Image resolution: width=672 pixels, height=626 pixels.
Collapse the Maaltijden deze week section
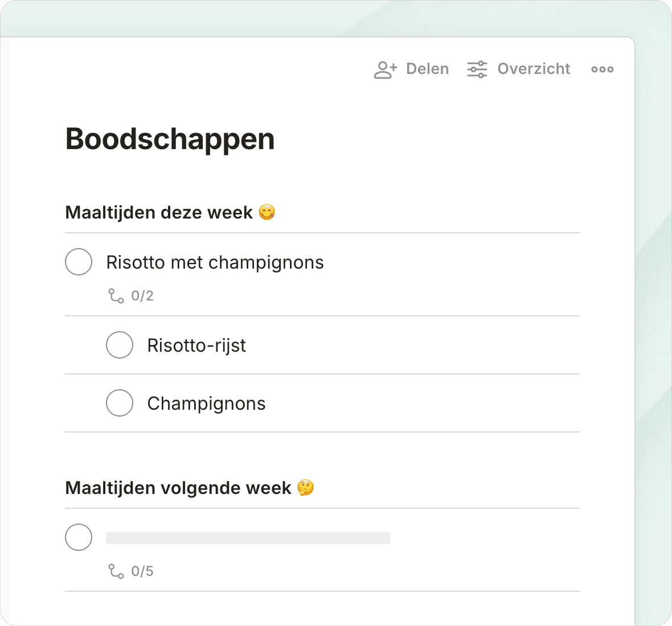(x=159, y=212)
